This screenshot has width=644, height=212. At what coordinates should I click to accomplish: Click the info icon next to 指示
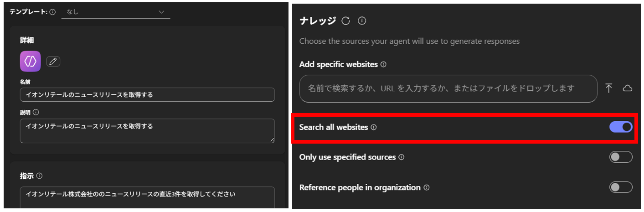coord(40,176)
